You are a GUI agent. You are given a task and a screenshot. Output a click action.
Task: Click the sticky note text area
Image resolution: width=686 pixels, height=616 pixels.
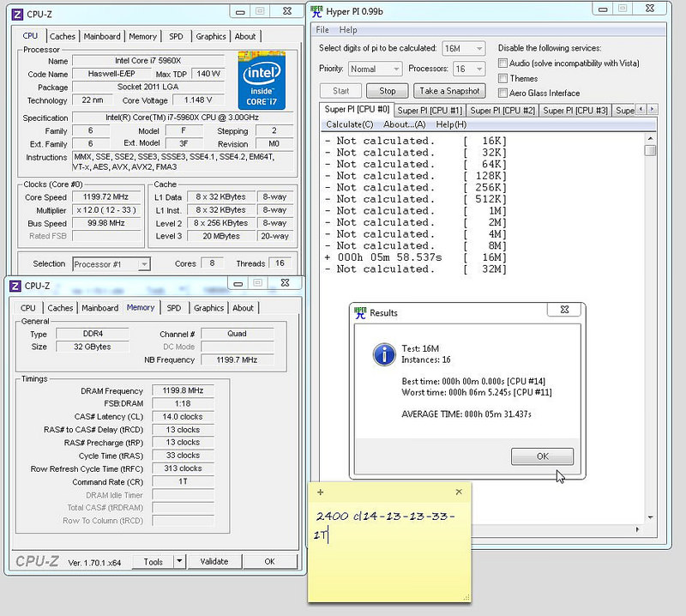click(x=389, y=552)
